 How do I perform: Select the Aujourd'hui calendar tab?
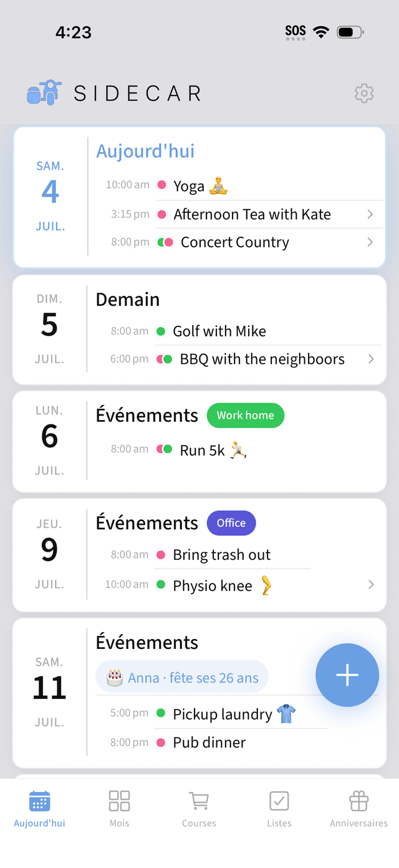(x=39, y=809)
